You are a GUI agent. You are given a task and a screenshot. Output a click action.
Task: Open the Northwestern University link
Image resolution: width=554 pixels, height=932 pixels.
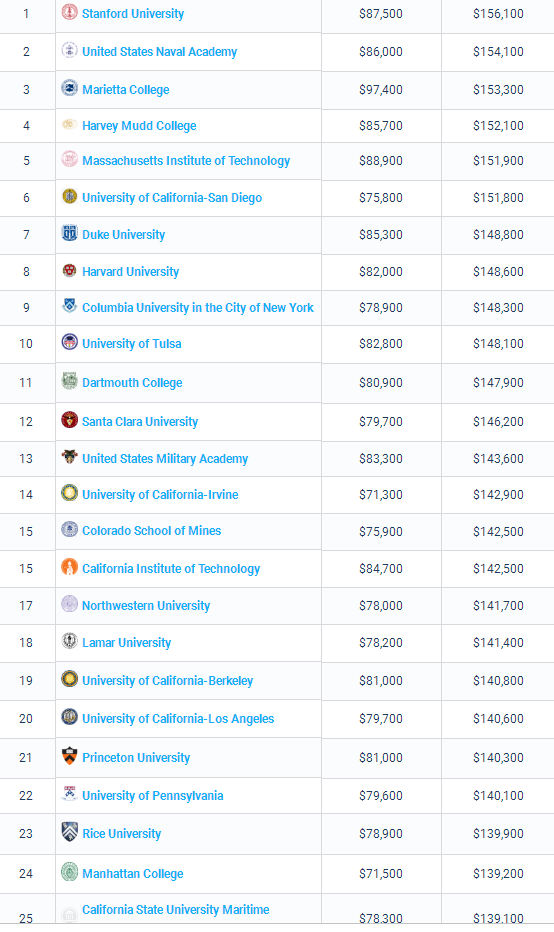click(x=146, y=606)
